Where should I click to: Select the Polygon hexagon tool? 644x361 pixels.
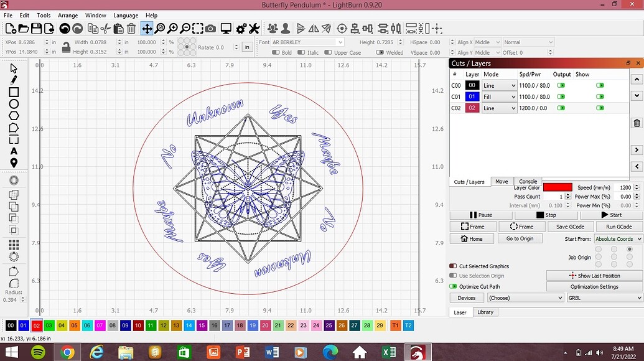[14, 116]
